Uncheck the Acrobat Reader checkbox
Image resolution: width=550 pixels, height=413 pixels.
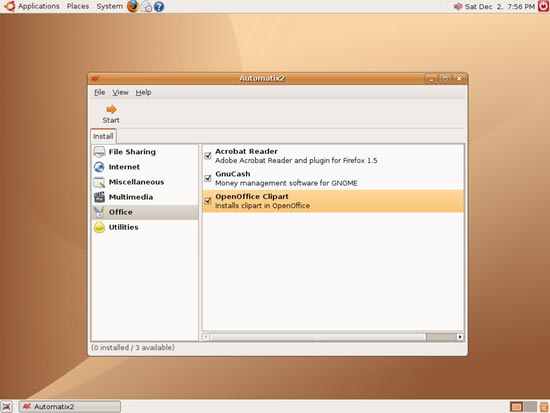click(208, 155)
